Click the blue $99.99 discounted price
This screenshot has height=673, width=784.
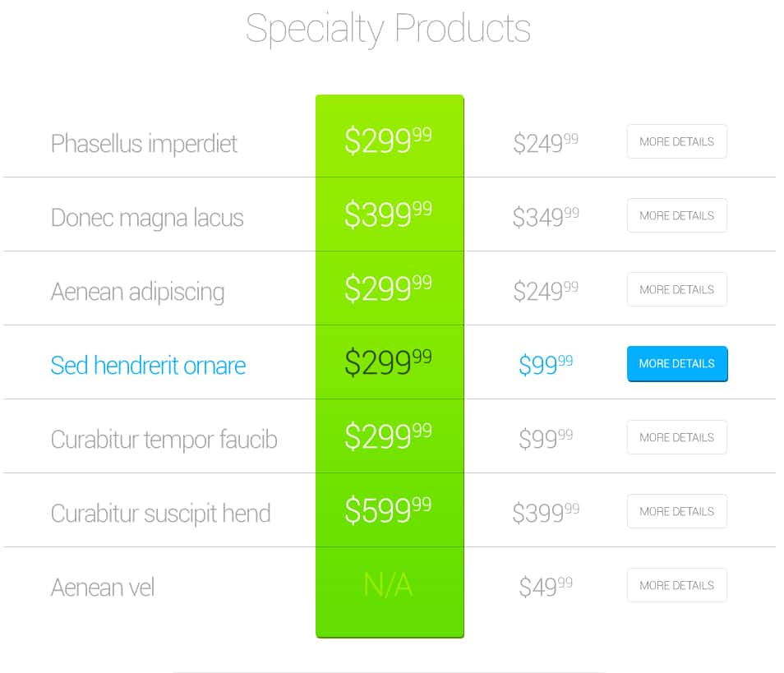pos(545,365)
